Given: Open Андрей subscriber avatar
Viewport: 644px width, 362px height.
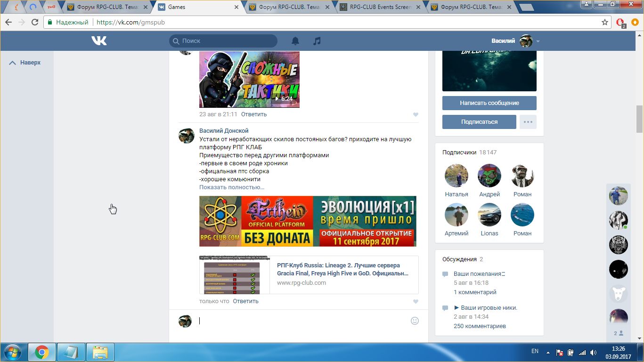Looking at the screenshot, I should pos(489,176).
